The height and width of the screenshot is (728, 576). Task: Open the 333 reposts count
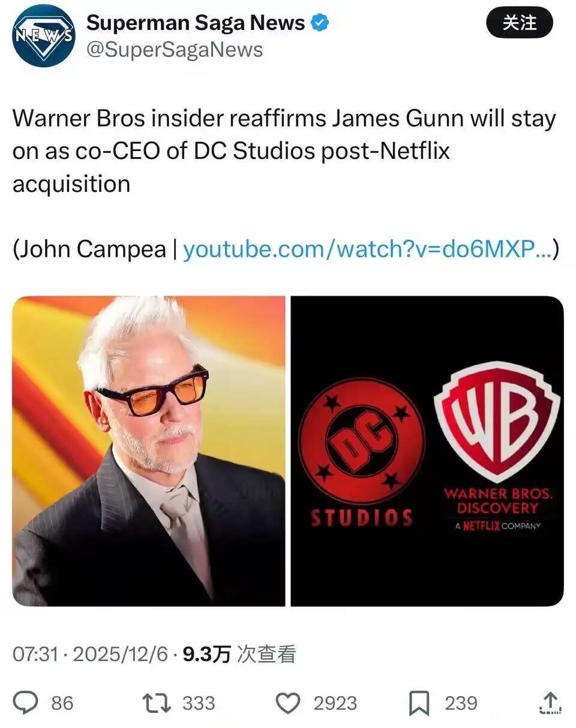pos(198,703)
